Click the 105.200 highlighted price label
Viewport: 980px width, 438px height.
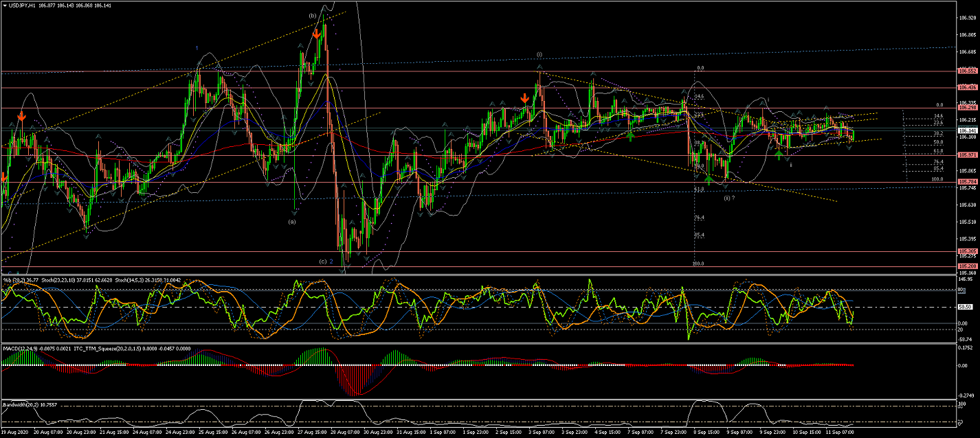[x=968, y=266]
